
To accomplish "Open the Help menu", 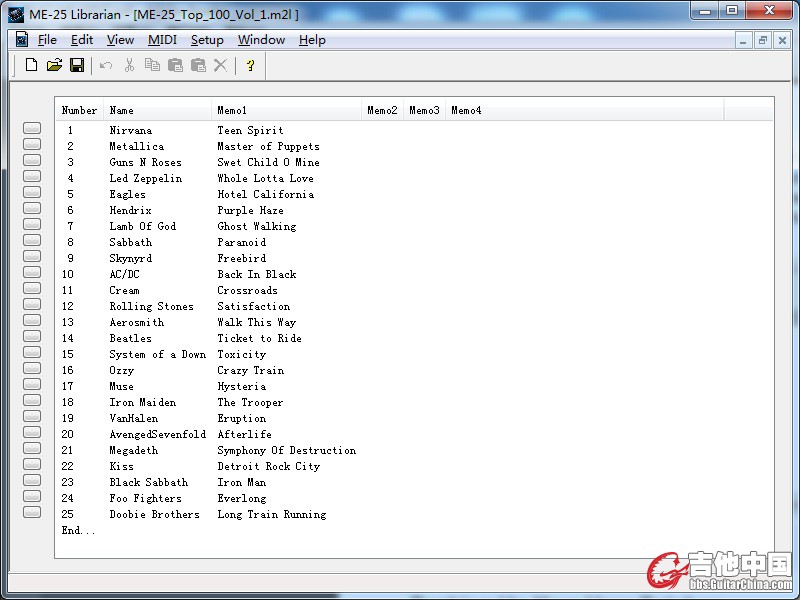I will [312, 40].
